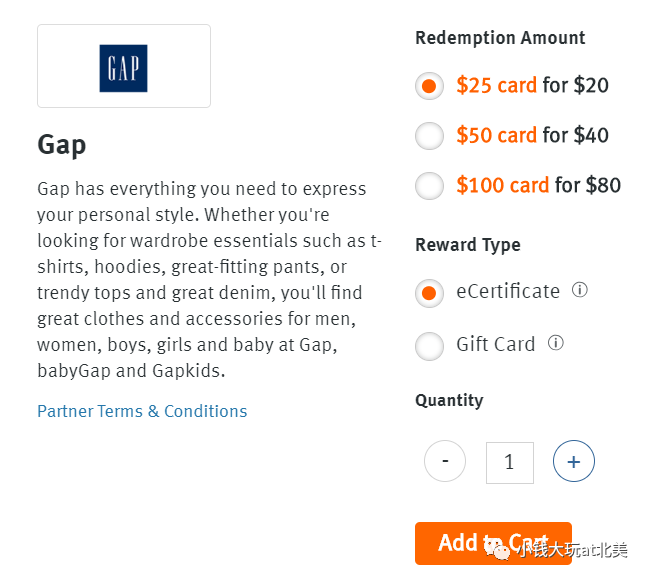The height and width of the screenshot is (579, 648).
Task: Select the $25 card radio button
Action: tap(429, 86)
